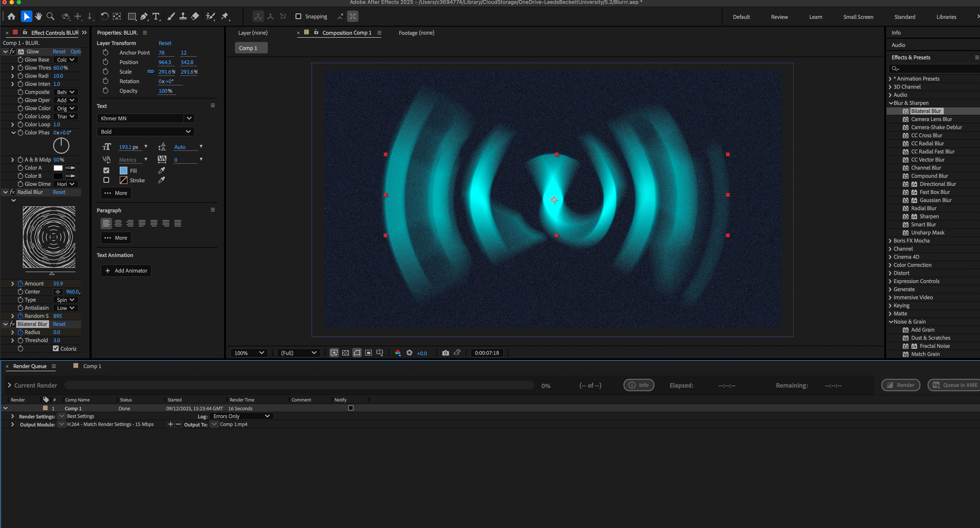Select Gaussian Blur in effects list
This screenshot has width=980, height=528.
point(935,200)
